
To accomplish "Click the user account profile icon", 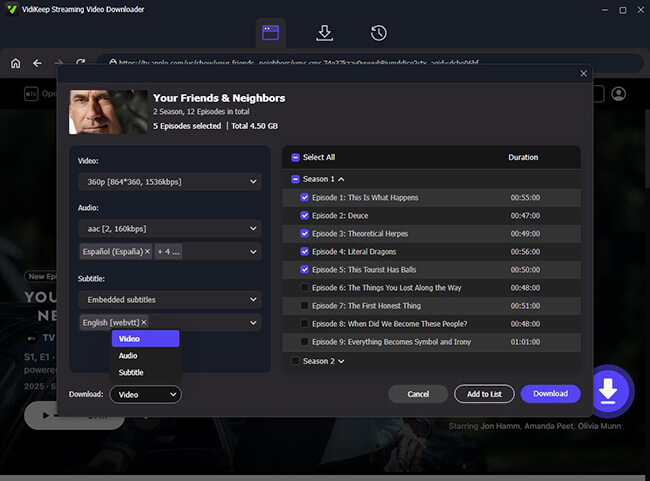I will tap(618, 94).
